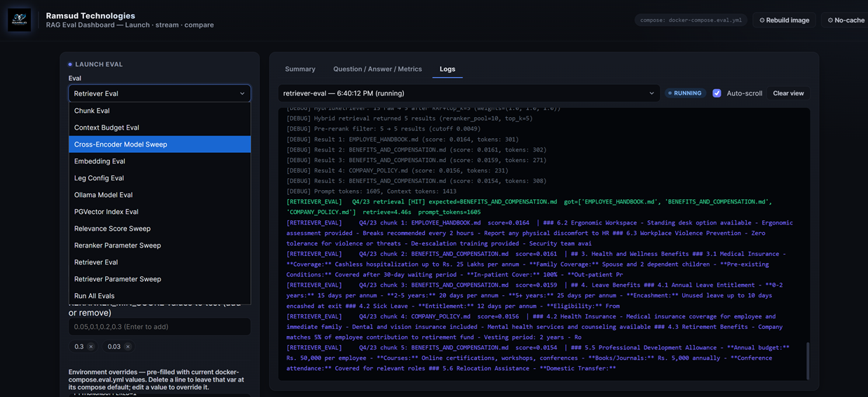Select Run All Evals option
Viewport: 868px width, 397px height.
[x=159, y=296]
